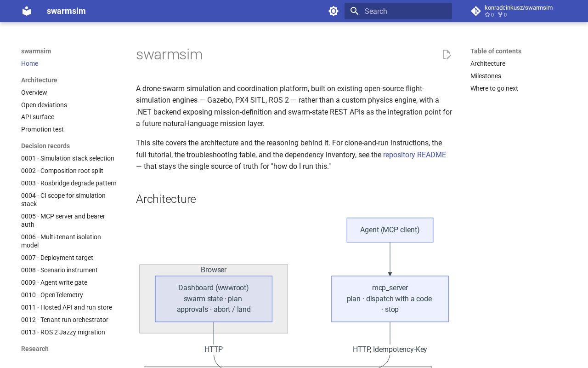
Task: Click the Architecture sidebar section label
Action: (39, 80)
